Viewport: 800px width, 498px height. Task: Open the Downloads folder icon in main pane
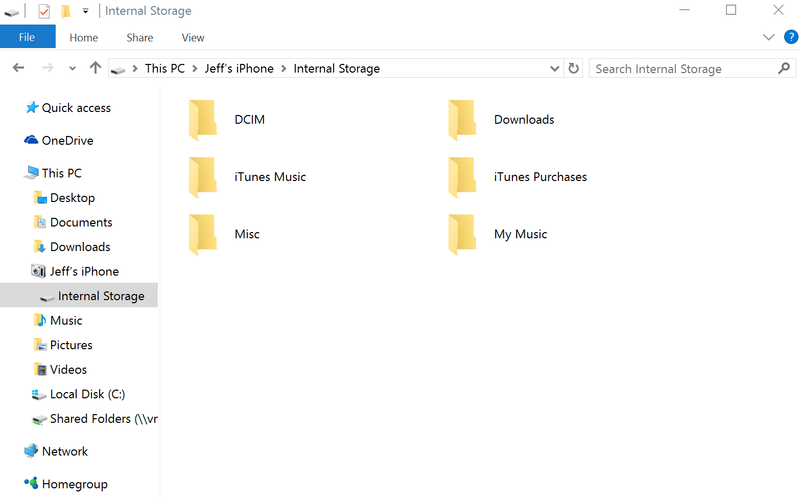click(463, 120)
